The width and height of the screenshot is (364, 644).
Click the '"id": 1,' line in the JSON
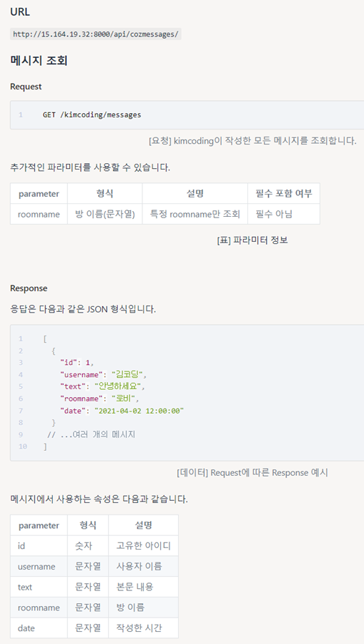pyautogui.click(x=77, y=363)
